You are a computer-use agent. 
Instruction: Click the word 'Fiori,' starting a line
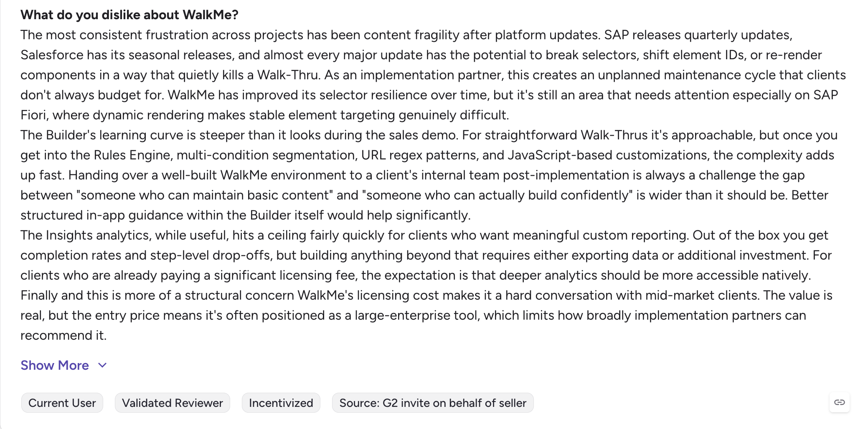point(35,115)
